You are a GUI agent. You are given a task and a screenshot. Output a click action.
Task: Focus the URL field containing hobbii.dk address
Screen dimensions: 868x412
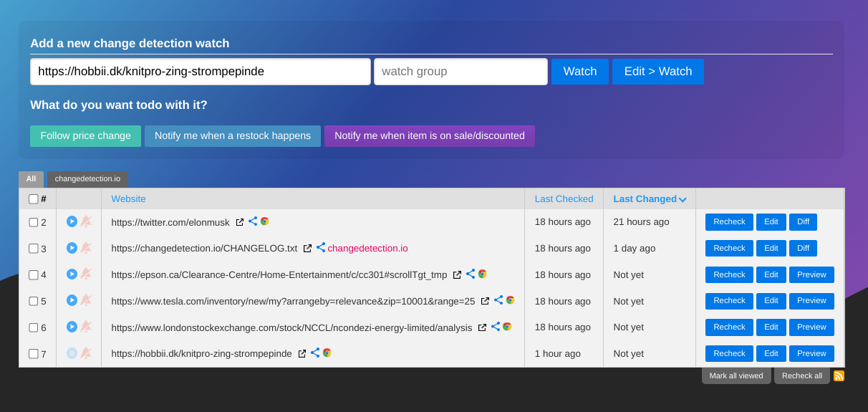click(201, 72)
